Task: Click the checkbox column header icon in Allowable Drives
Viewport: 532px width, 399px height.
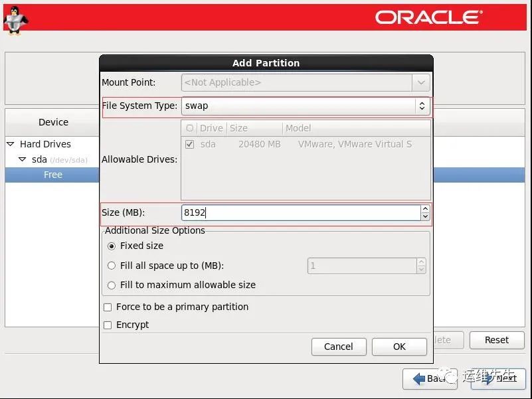Action: [190, 128]
